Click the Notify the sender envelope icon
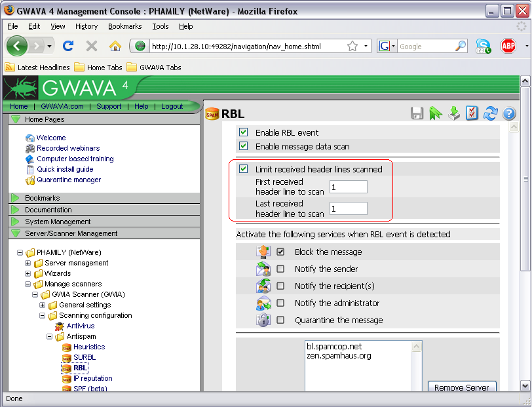Viewport: 532px width, 407px height. pyautogui.click(x=263, y=269)
